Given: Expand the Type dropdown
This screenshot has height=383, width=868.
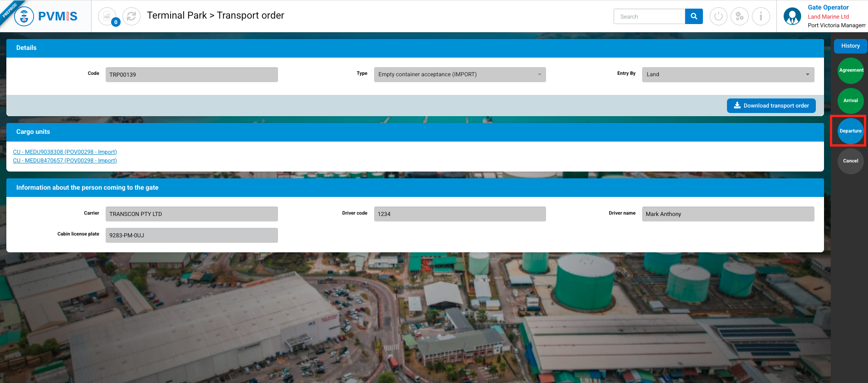Looking at the screenshot, I should (459, 74).
